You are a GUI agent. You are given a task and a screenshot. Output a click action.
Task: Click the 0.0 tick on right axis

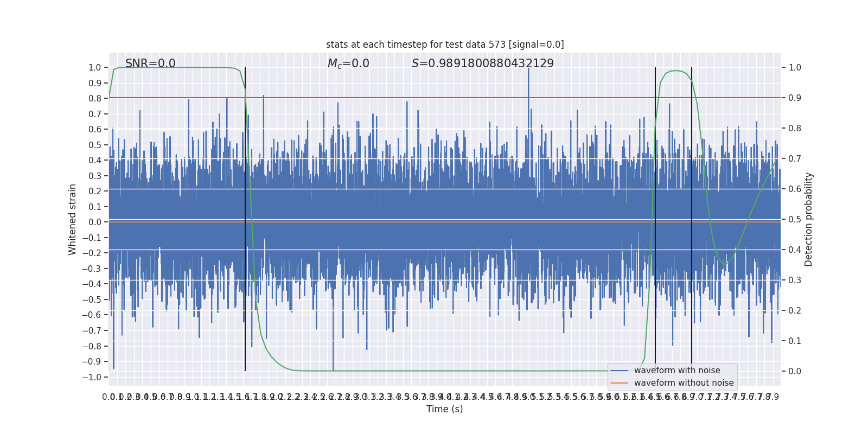[x=795, y=371]
